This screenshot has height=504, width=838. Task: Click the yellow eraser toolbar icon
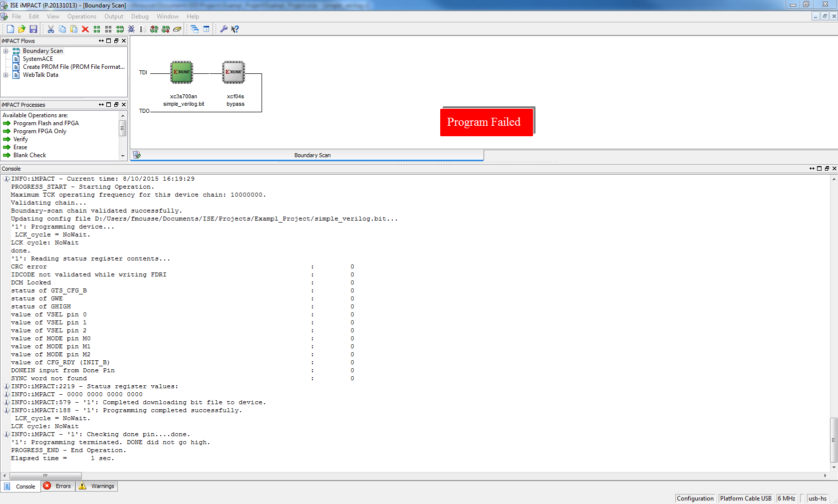[177, 29]
